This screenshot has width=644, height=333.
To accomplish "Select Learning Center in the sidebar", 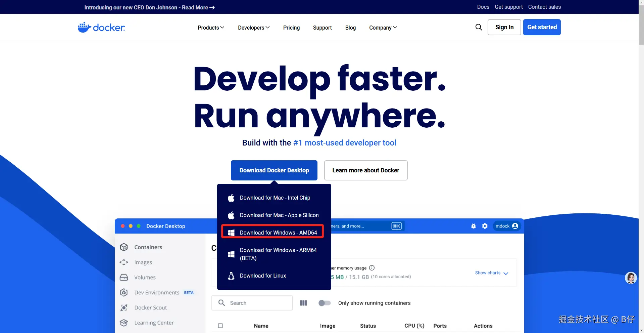I will tap(154, 323).
